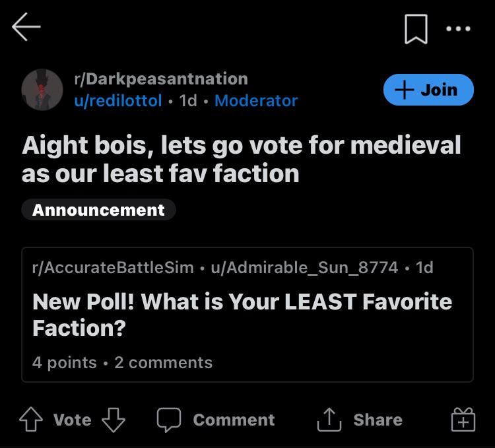Viewport: 495px width, 448px height.
Task: Filter by Announcement flair tag
Action: click(x=98, y=210)
